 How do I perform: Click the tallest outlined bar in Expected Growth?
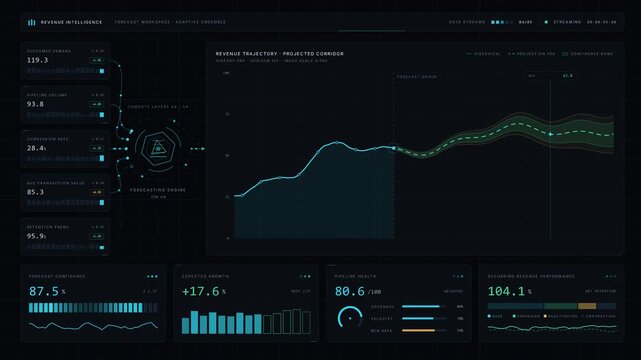click(297, 322)
